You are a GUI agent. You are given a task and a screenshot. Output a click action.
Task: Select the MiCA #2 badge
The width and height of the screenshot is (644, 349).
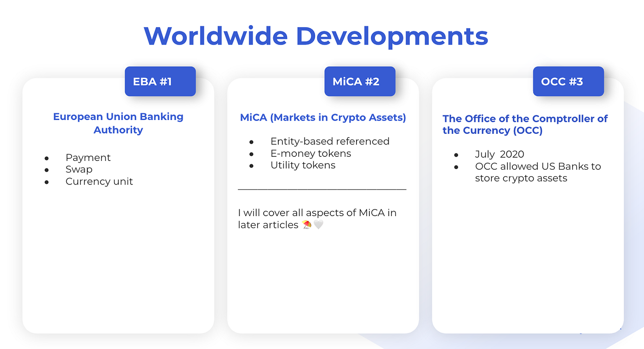coord(360,81)
